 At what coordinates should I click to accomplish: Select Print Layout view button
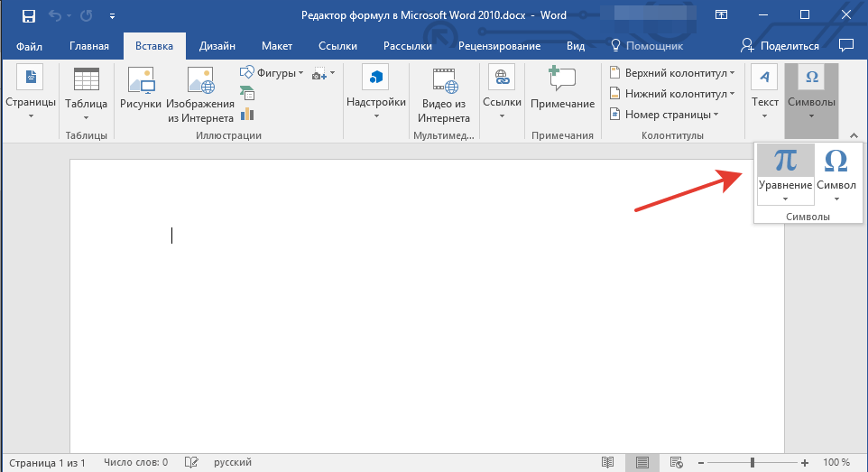(642, 462)
